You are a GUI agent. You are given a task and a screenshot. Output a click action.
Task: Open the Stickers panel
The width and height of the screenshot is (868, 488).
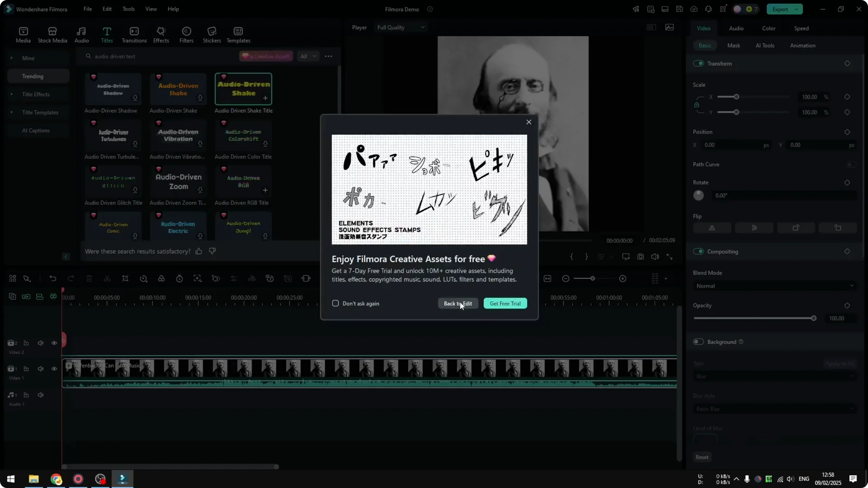(x=212, y=34)
